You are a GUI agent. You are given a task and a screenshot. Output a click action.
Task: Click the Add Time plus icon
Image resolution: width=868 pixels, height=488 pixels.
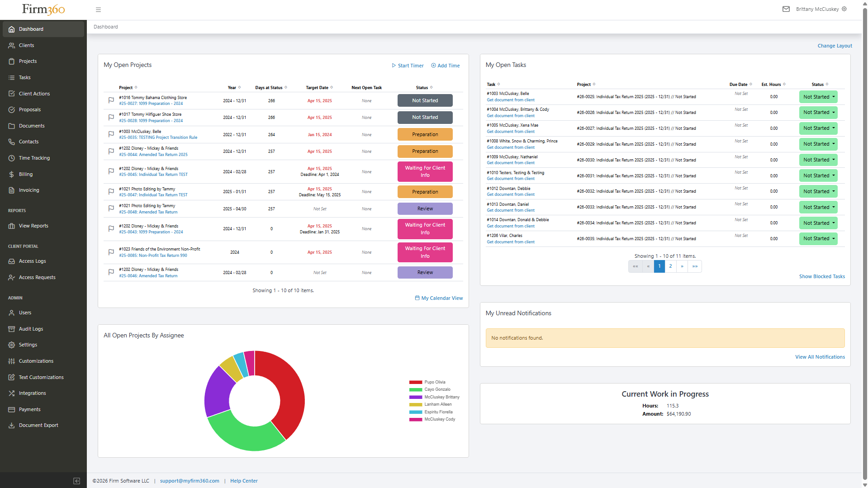tap(433, 66)
